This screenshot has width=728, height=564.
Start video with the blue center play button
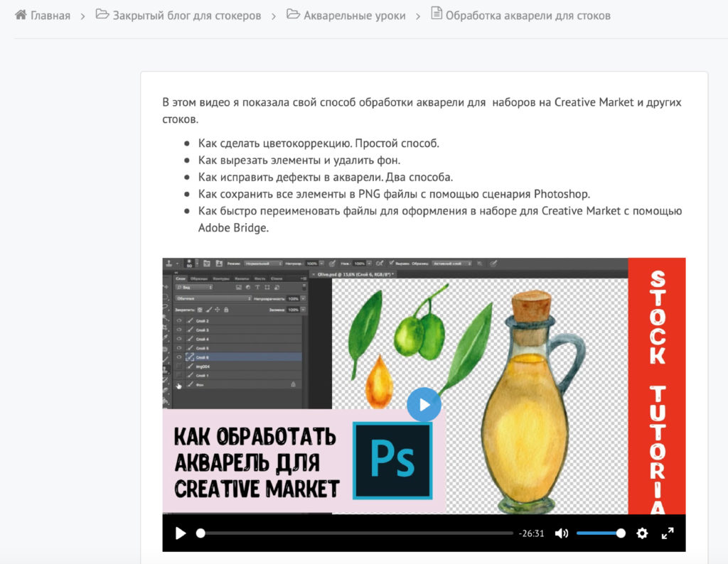coord(424,405)
